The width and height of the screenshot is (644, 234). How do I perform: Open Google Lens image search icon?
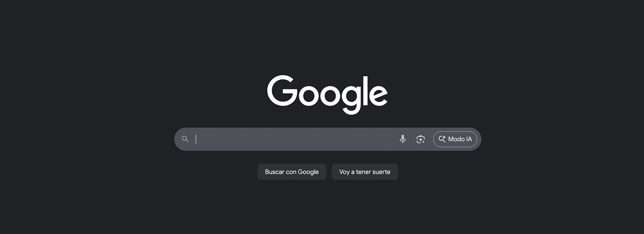pos(420,139)
